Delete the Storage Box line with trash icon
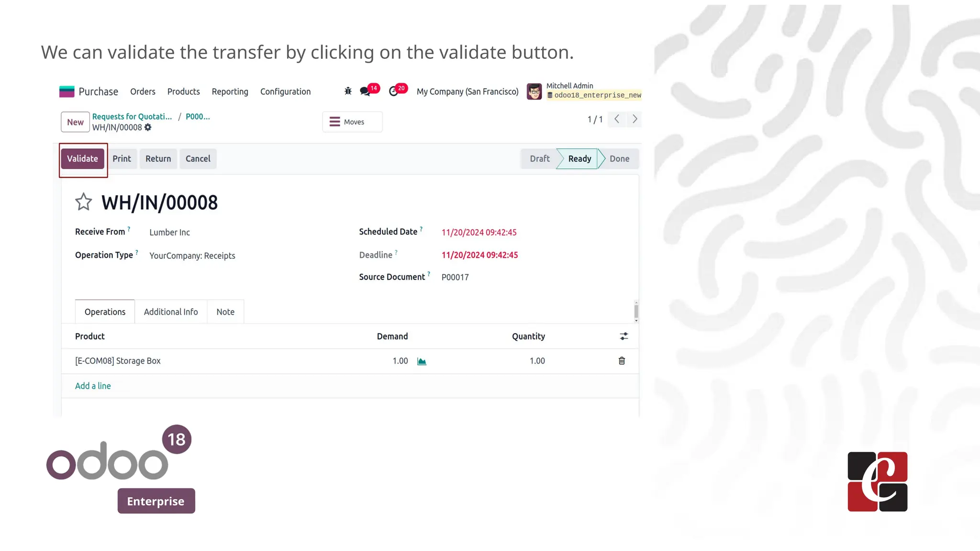Image resolution: width=980 pixels, height=551 pixels. click(x=622, y=361)
